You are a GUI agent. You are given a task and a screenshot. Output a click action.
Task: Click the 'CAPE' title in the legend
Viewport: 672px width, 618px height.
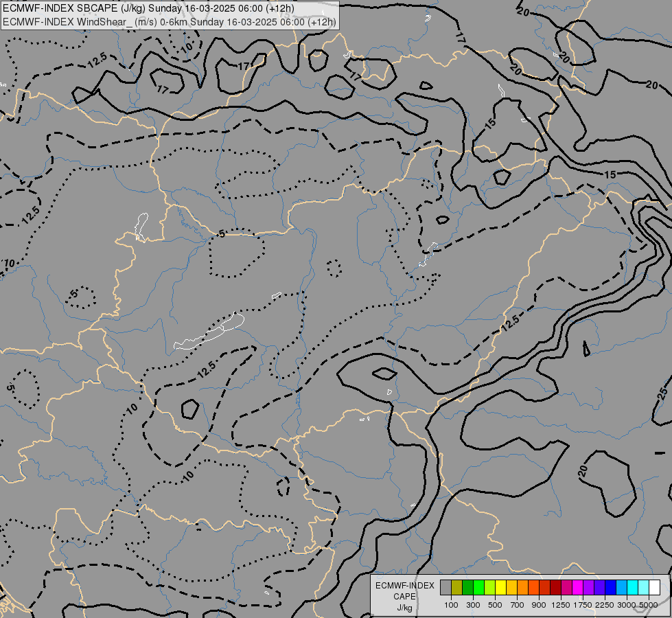coord(404,597)
